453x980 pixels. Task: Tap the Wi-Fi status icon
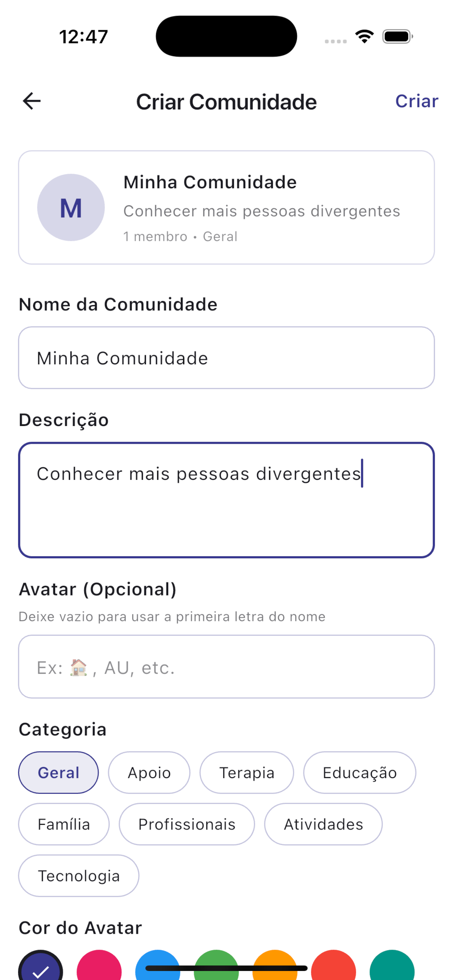coord(364,36)
